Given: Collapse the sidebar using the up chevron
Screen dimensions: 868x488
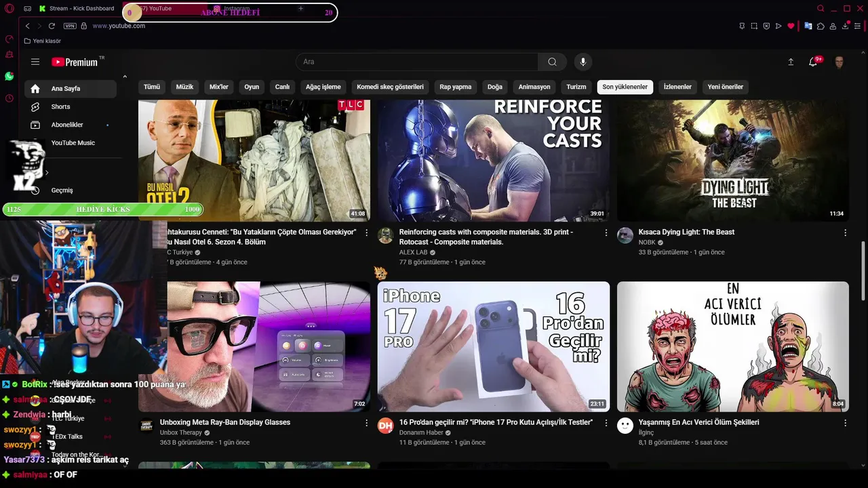Looking at the screenshot, I should 125,77.
